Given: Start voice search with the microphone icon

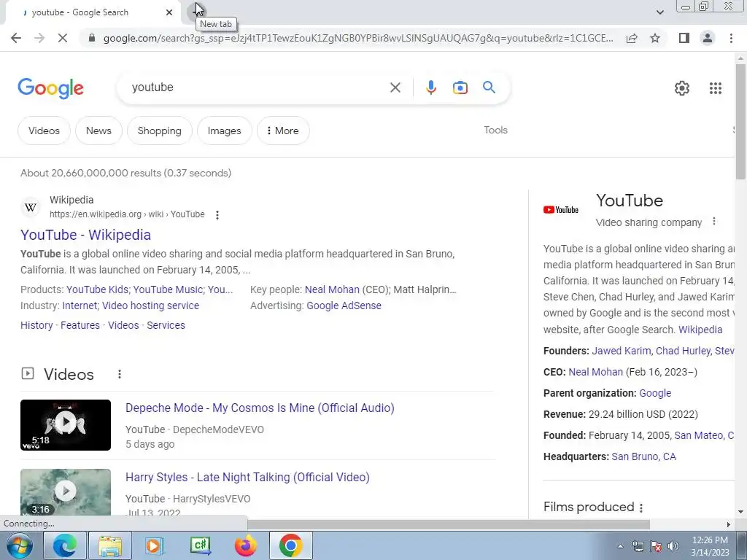Looking at the screenshot, I should [x=431, y=87].
